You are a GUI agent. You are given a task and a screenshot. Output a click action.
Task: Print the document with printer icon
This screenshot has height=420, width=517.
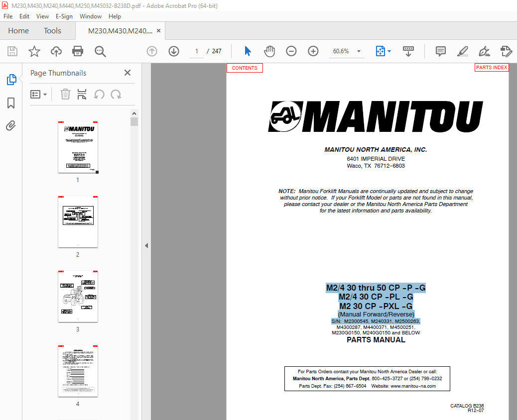point(78,51)
